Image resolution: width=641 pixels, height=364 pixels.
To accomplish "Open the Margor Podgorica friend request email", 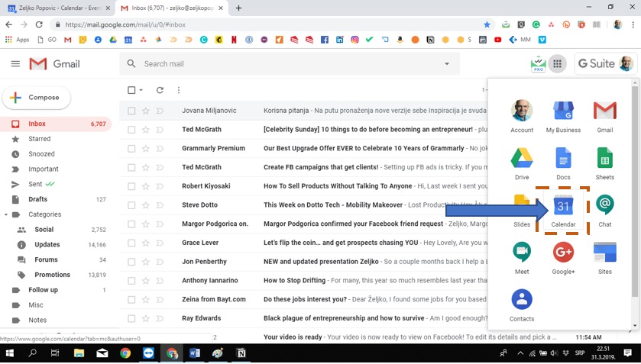I will click(x=303, y=224).
